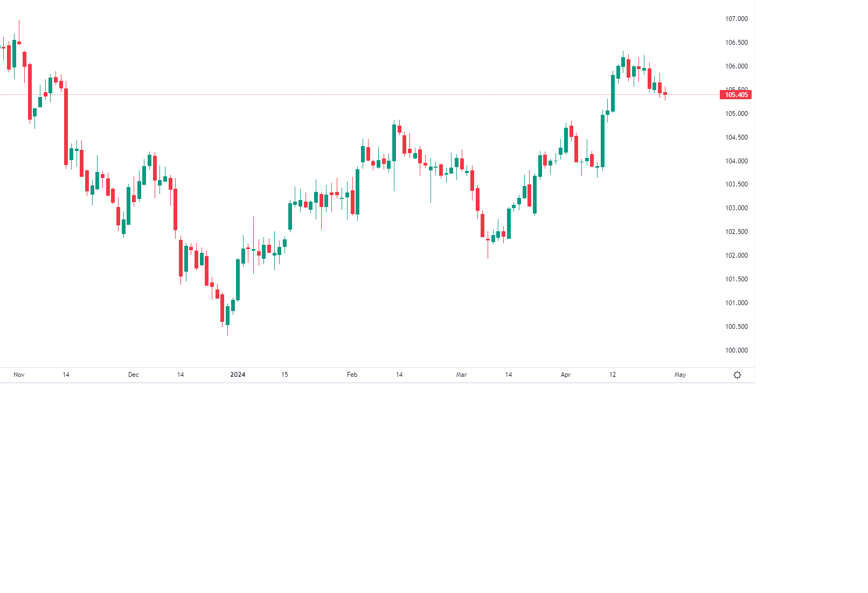868x593 pixels.
Task: Click the 2024 year label on time axis
Action: pyautogui.click(x=238, y=375)
